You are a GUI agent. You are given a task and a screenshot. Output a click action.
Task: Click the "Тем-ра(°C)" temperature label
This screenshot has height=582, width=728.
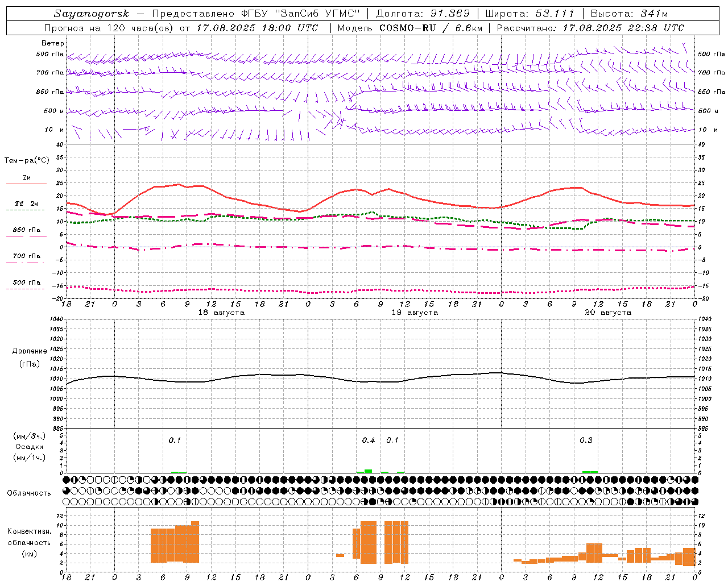pos(27,161)
